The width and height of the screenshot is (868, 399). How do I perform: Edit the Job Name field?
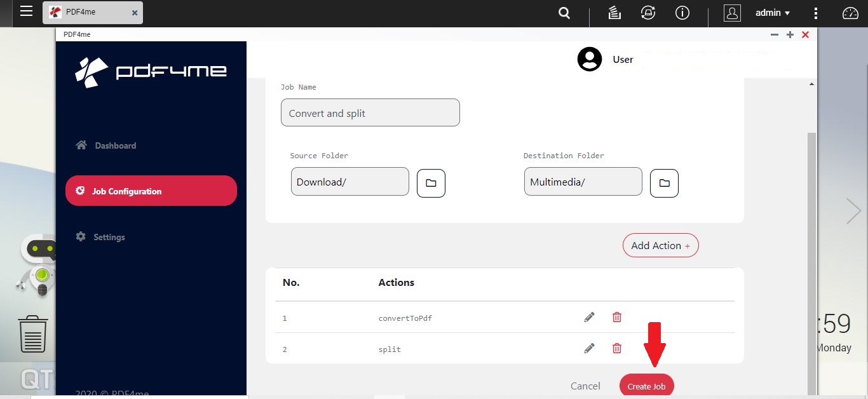click(x=370, y=112)
